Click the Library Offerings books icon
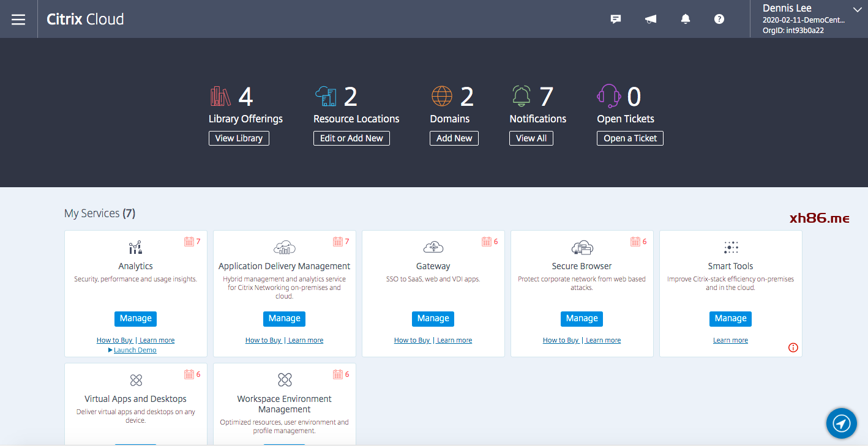The image size is (868, 446). click(220, 96)
